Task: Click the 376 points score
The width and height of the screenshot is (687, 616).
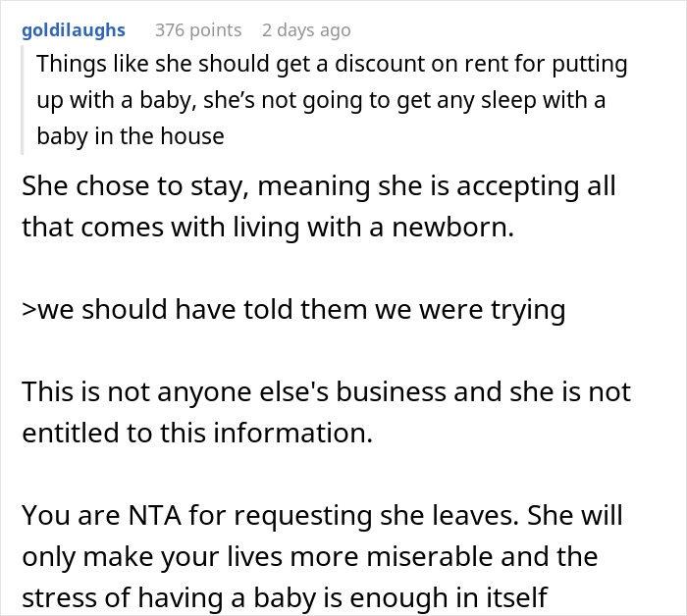Action: coord(198,30)
